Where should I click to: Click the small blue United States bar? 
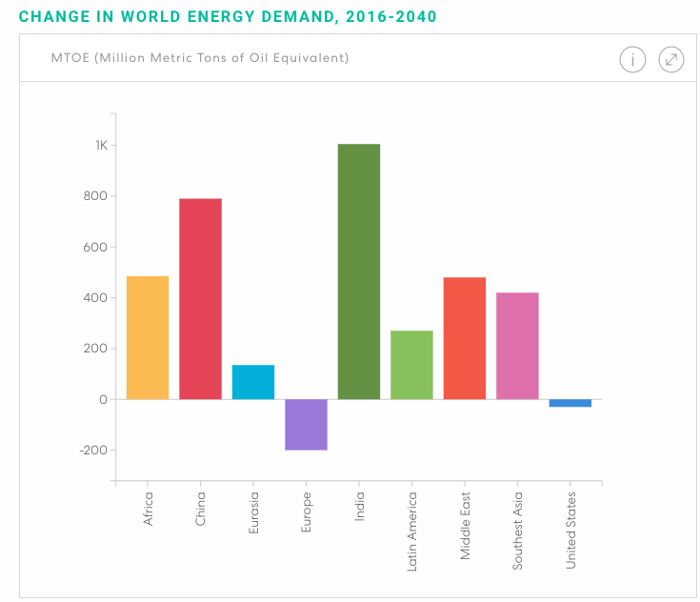[x=570, y=403]
